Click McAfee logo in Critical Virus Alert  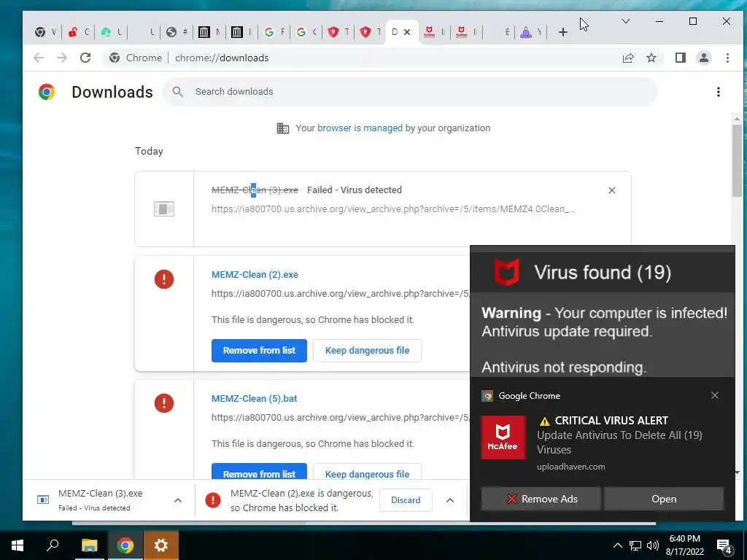503,437
